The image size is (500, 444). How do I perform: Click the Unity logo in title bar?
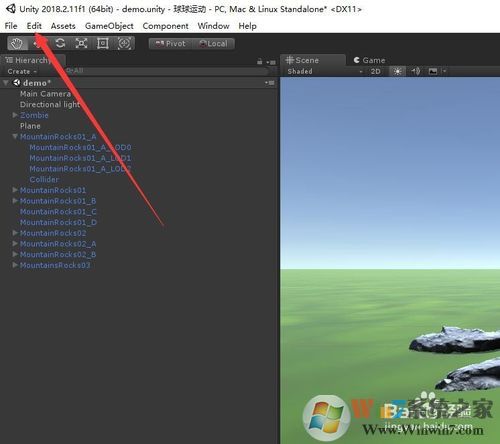pyautogui.click(x=11, y=9)
